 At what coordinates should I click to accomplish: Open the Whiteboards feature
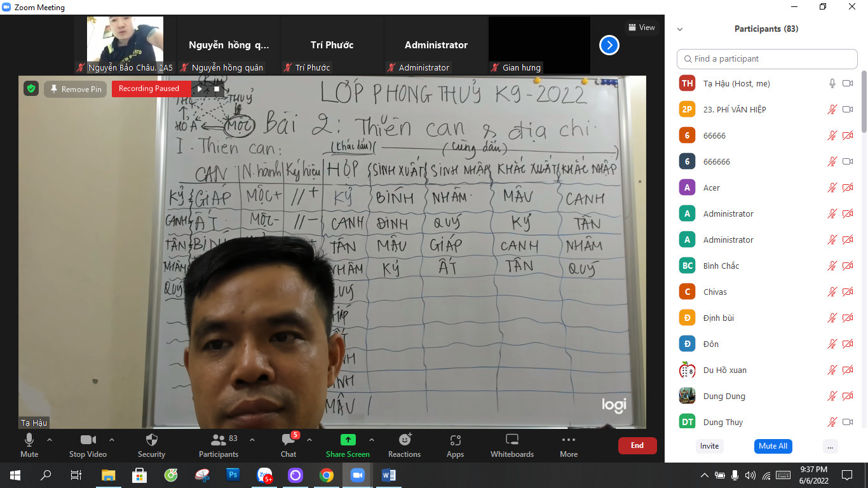coord(512,445)
